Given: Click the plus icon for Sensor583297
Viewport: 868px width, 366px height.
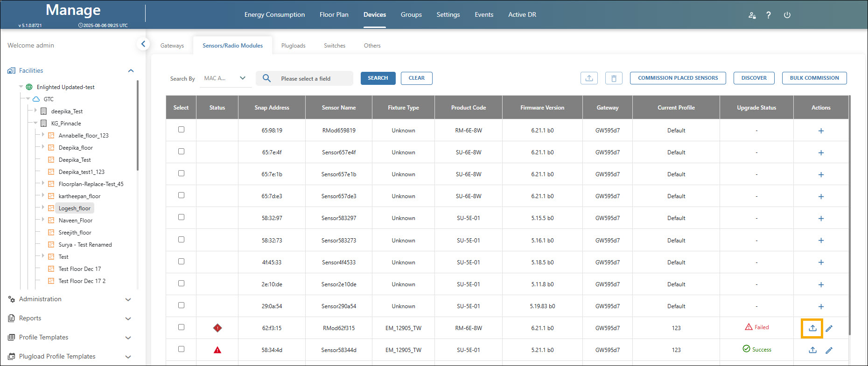Looking at the screenshot, I should [x=821, y=218].
